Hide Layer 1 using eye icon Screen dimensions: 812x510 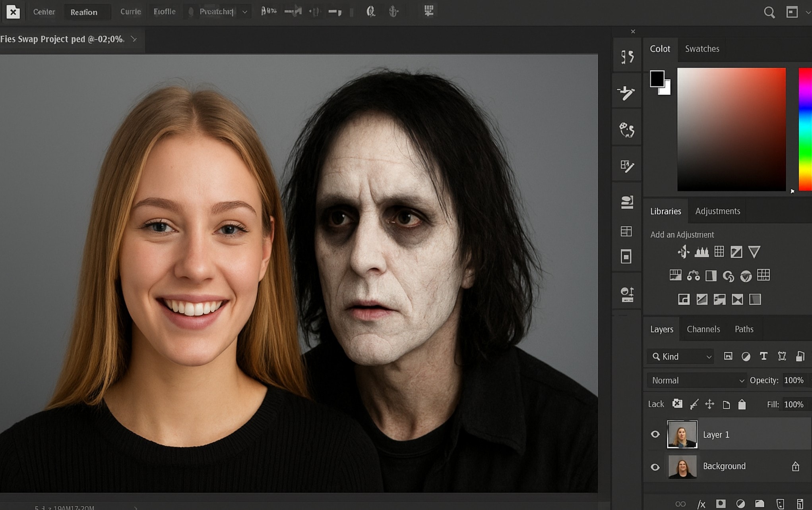pyautogui.click(x=655, y=435)
